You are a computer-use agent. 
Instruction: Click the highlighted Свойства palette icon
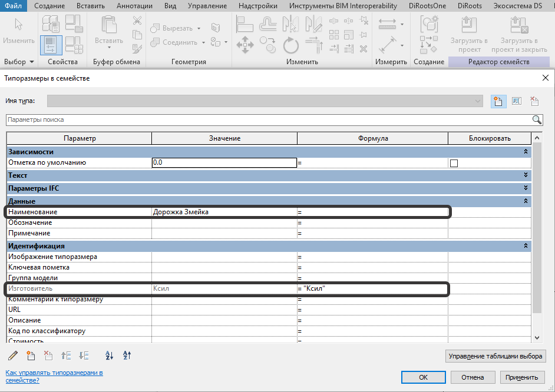tap(51, 45)
